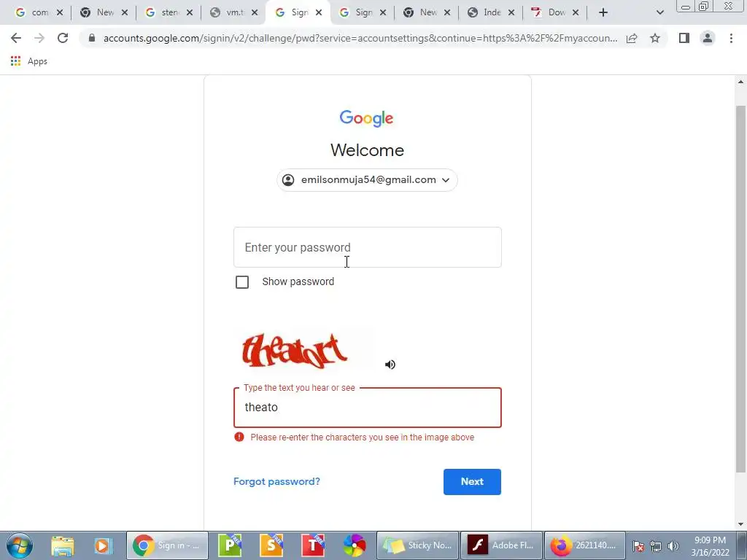
Task: Switch to the 'Dow' PDF tab
Action: [554, 12]
